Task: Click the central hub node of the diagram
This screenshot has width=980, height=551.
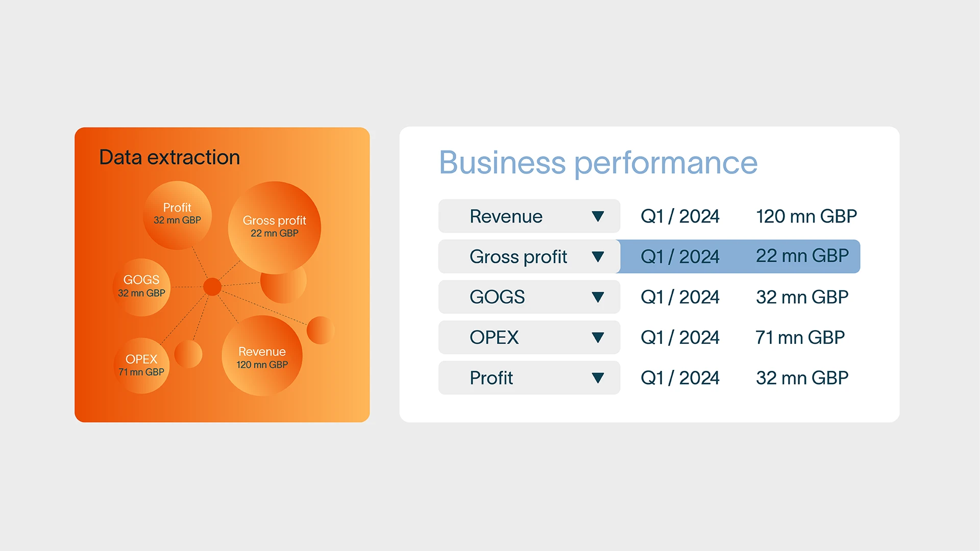Action: pyautogui.click(x=212, y=287)
